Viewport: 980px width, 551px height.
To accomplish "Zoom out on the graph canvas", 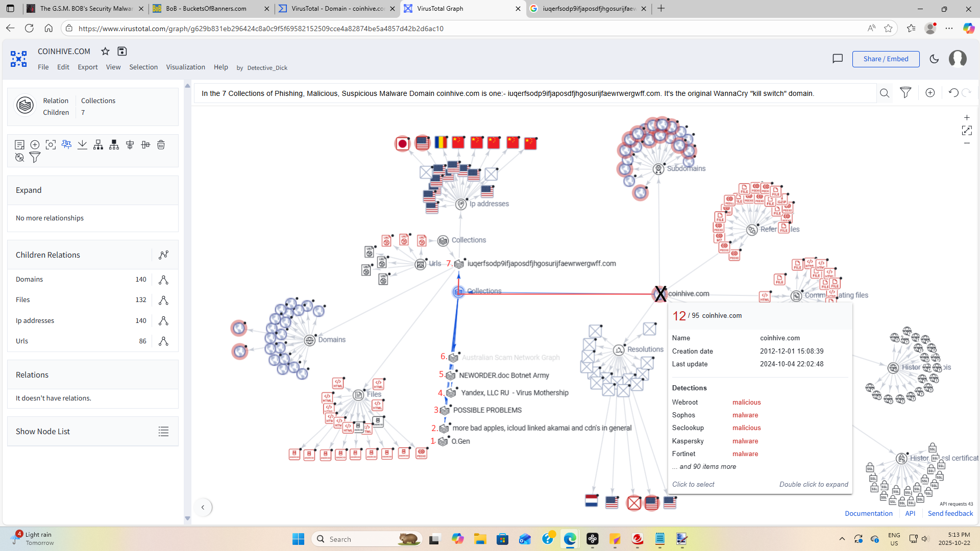I will click(x=967, y=143).
